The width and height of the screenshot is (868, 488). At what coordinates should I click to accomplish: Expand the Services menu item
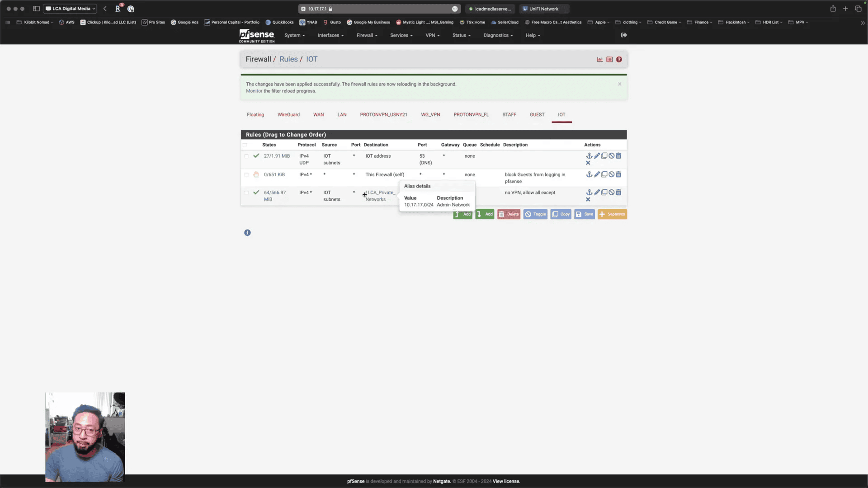tap(401, 35)
